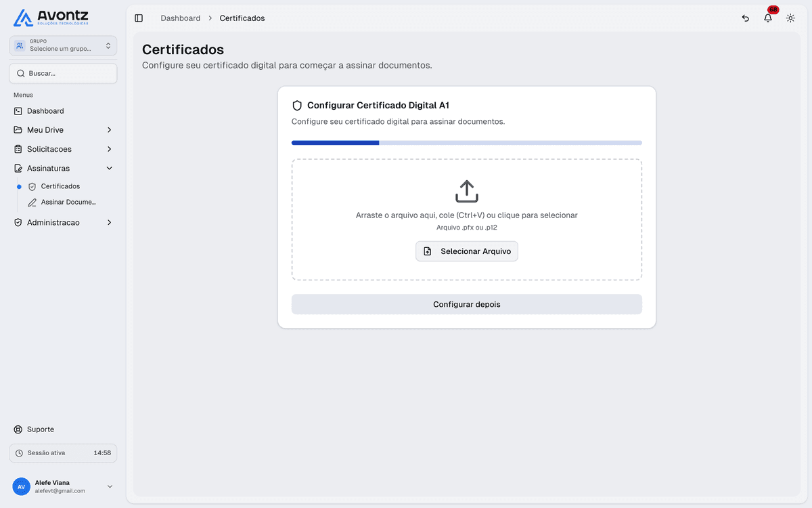Select the Certificados breadcrumb item
This screenshot has height=508, width=812.
(242, 18)
